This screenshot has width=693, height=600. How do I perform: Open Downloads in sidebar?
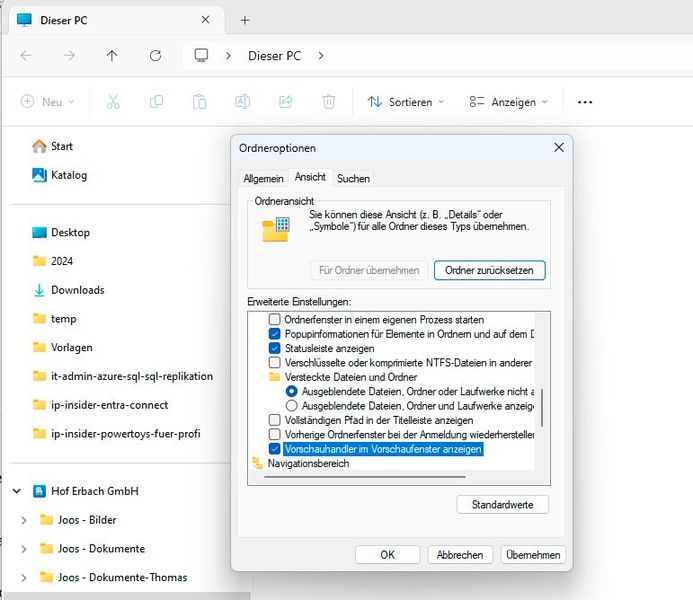[x=69, y=290]
